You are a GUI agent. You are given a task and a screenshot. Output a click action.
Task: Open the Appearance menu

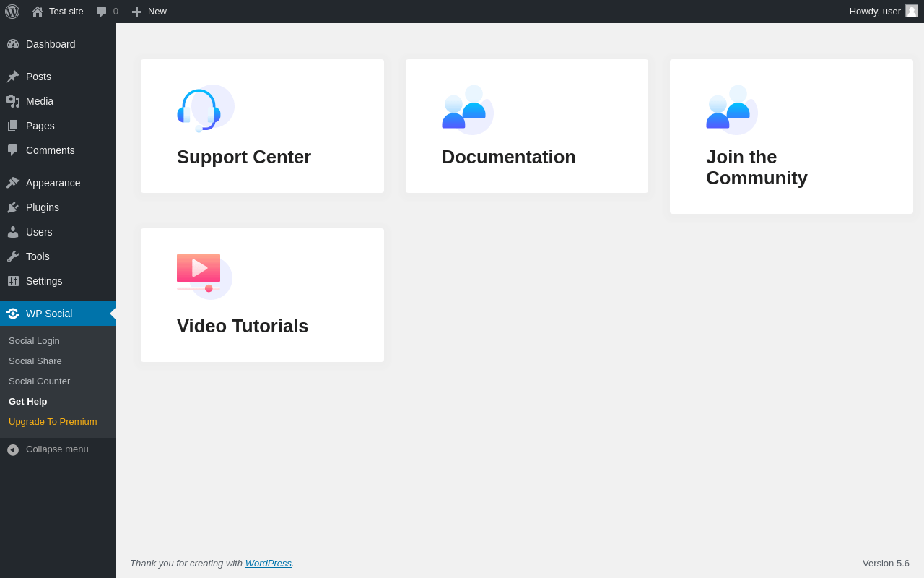point(58,183)
